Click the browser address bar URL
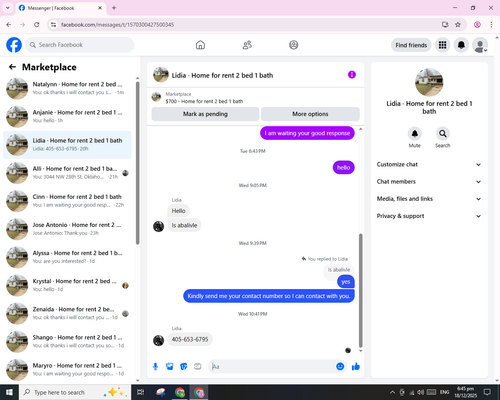This screenshot has width=500, height=400. 117,25
